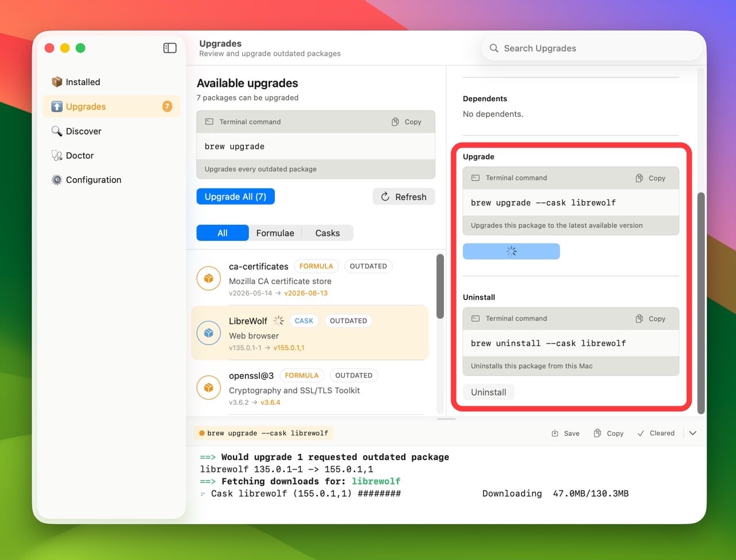Click the FORMULA tag on ca-certificates
The image size is (736, 560).
click(x=316, y=266)
